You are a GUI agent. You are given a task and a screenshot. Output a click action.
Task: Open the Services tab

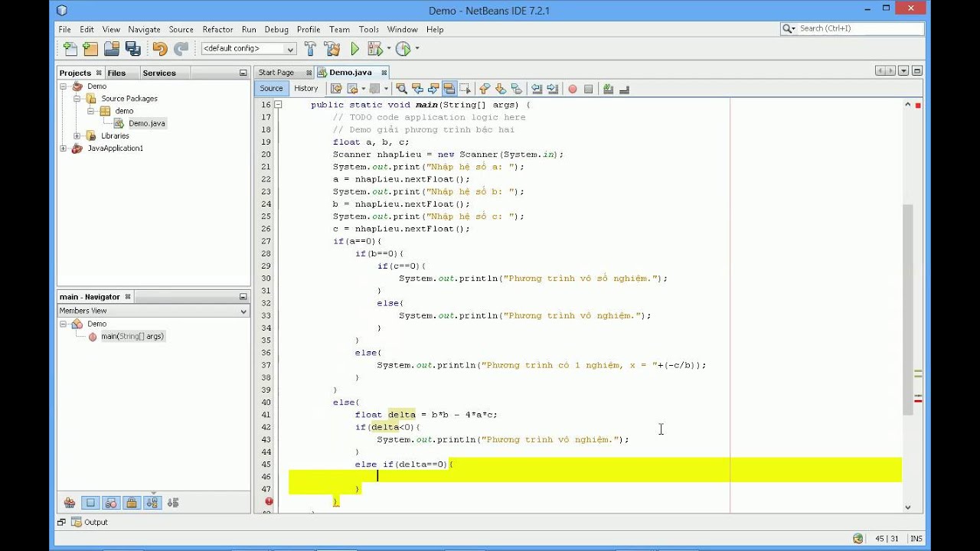tap(159, 73)
